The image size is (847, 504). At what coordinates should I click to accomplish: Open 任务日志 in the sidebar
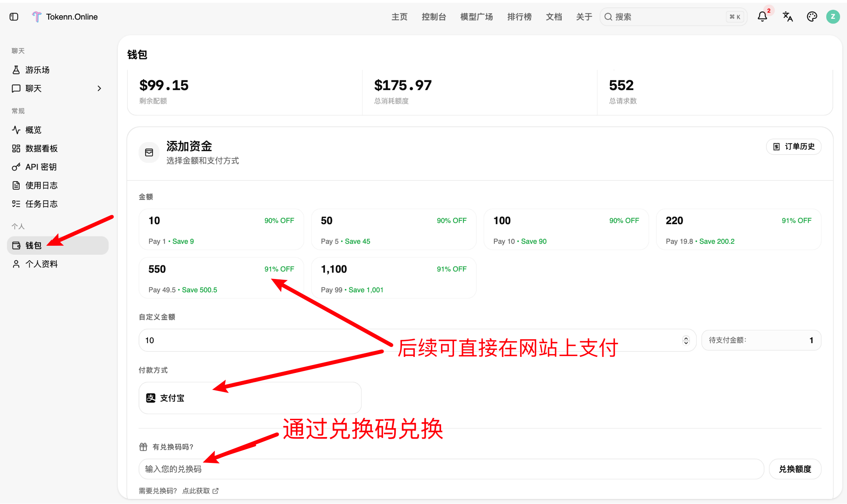58,204
